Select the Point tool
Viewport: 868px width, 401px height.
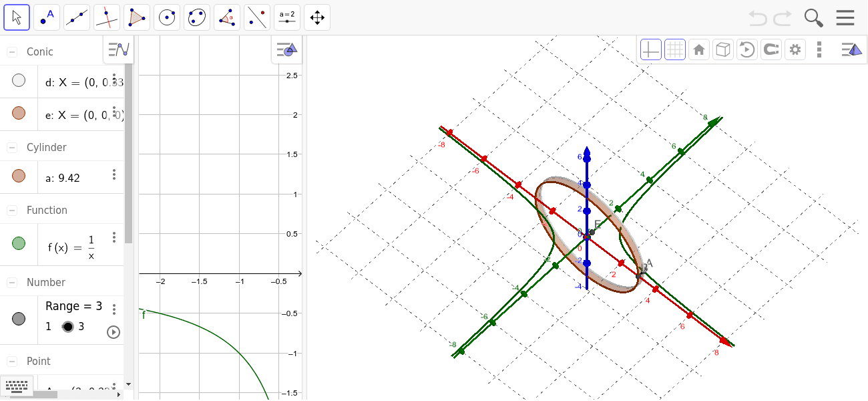(46, 17)
